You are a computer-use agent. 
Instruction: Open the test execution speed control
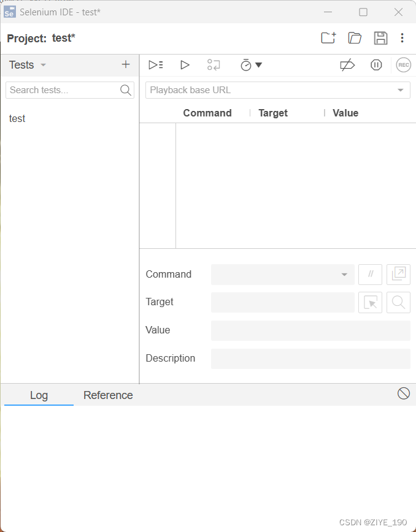[x=251, y=65]
